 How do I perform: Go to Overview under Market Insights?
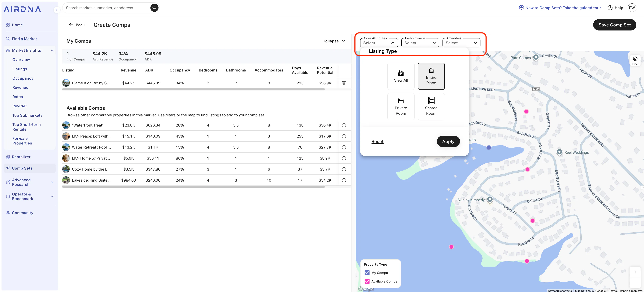pyautogui.click(x=21, y=60)
